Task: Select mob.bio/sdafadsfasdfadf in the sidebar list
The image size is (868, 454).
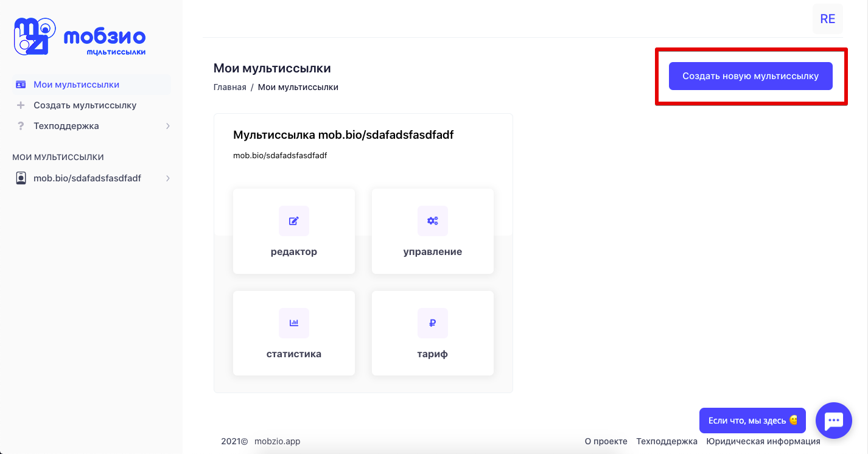Action: coord(88,178)
